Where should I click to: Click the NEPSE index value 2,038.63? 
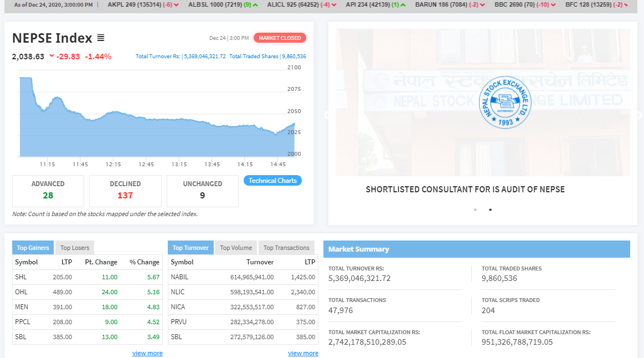pyautogui.click(x=28, y=57)
